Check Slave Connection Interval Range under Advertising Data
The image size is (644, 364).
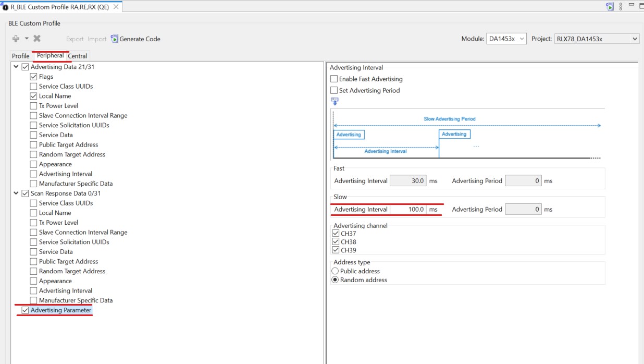33,115
